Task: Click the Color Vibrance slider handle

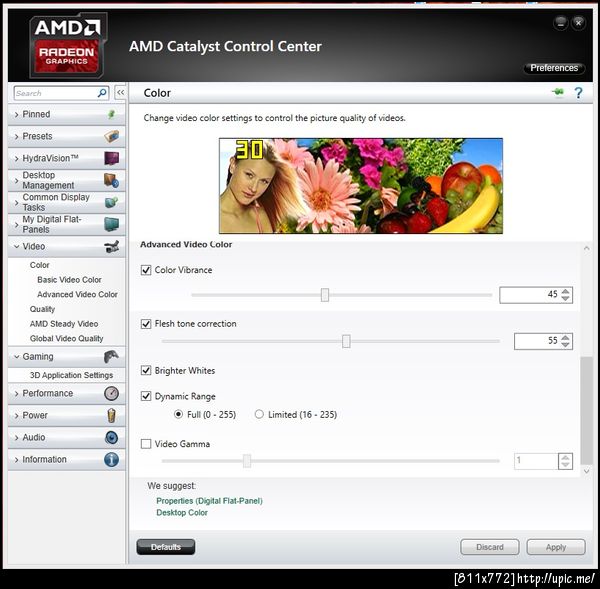Action: pyautogui.click(x=325, y=295)
